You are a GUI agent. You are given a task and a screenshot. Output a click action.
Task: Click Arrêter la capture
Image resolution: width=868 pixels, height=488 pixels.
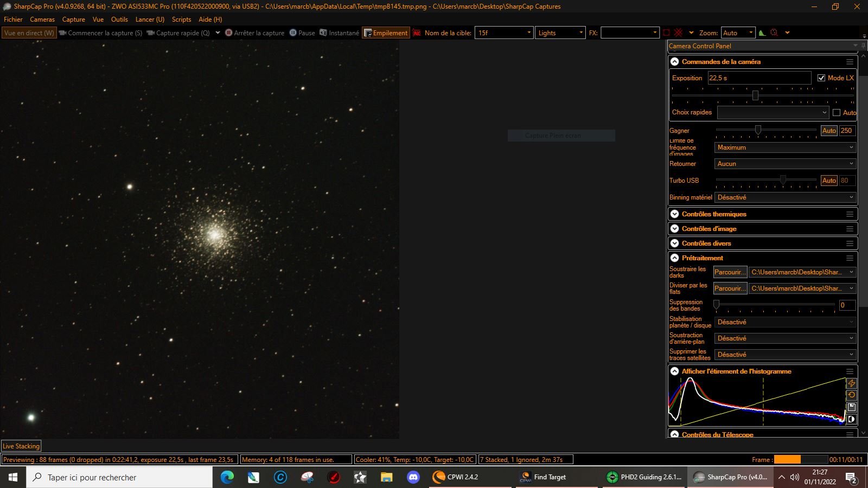255,33
